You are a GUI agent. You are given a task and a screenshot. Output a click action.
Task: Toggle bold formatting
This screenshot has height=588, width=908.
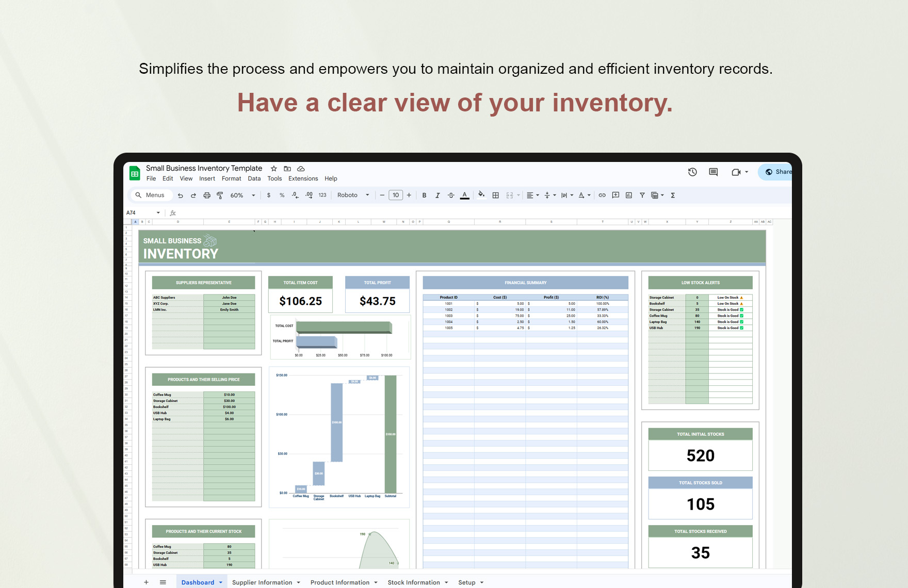(424, 195)
